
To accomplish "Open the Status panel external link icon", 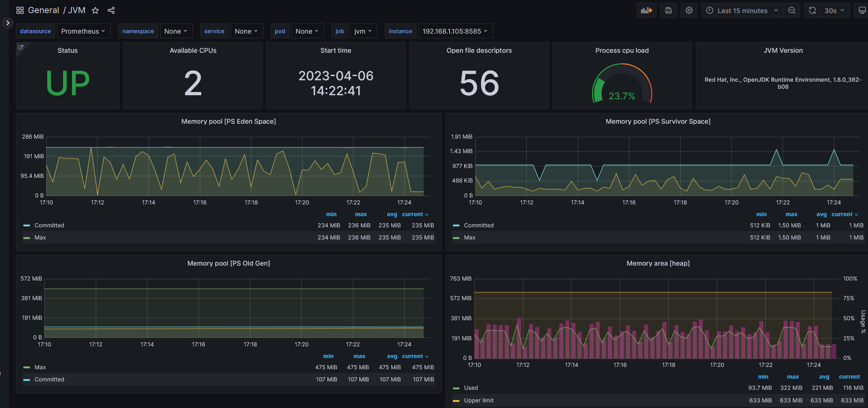I will click(21, 47).
